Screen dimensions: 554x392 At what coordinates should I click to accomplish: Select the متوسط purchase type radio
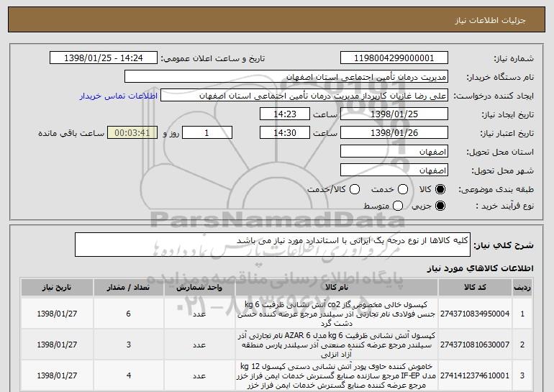pyautogui.click(x=398, y=206)
